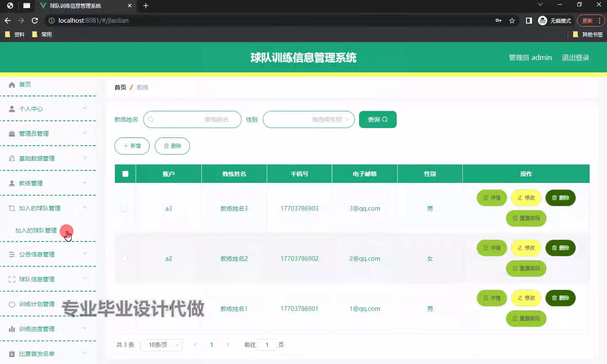Bookmark this page with the star icon
607x364 pixels.
pos(512,21)
